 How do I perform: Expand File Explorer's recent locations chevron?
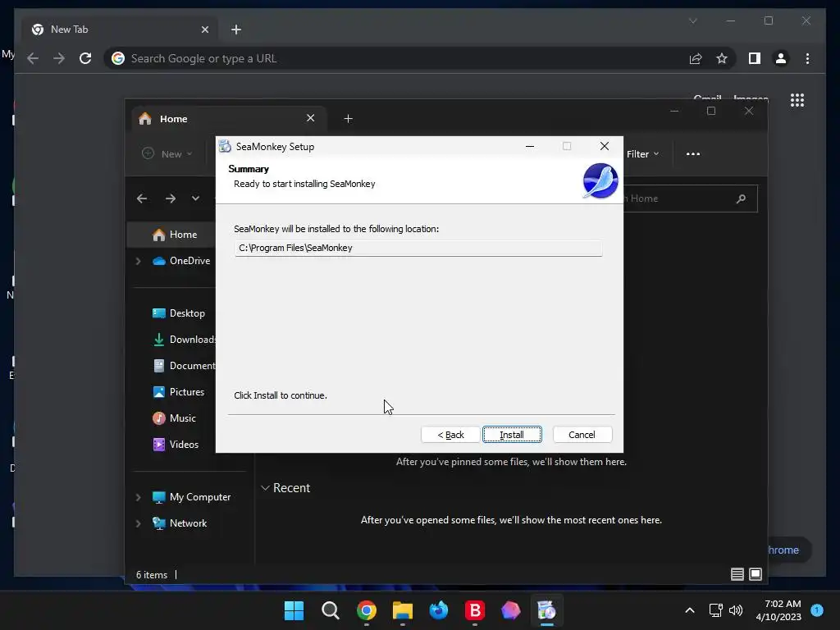(x=195, y=199)
